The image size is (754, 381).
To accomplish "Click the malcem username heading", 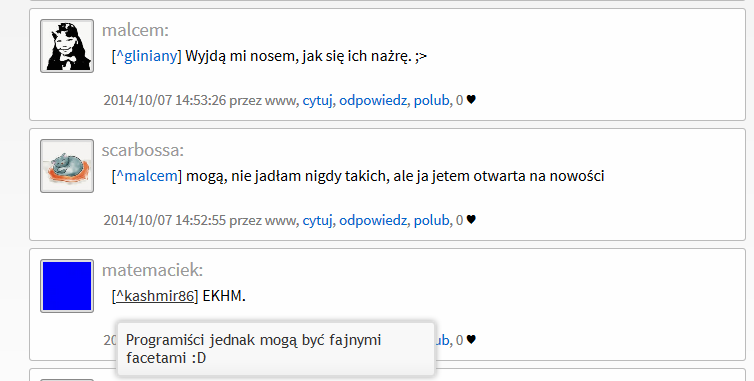I will [x=135, y=30].
